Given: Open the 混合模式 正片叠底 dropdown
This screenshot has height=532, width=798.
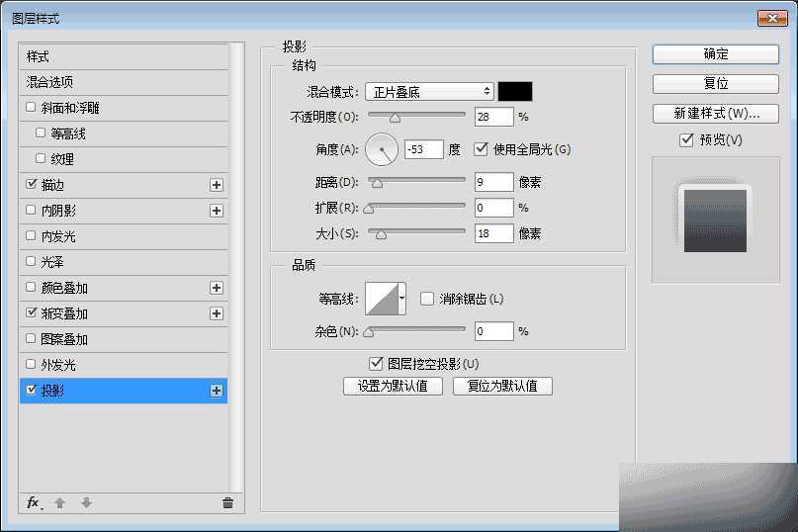Looking at the screenshot, I should coord(429,92).
